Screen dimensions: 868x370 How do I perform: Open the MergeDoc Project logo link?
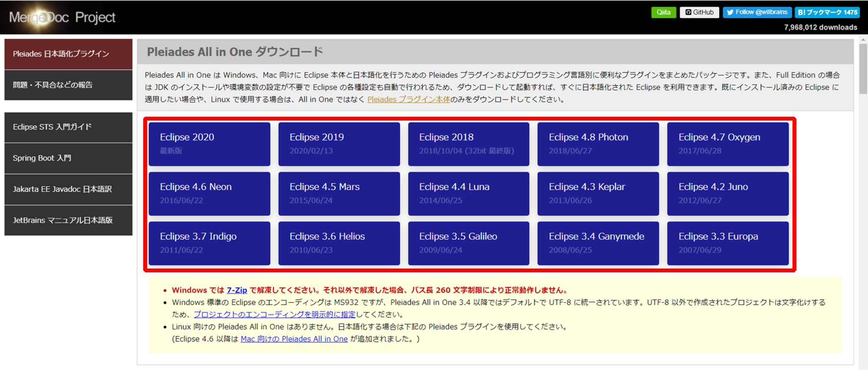[62, 17]
